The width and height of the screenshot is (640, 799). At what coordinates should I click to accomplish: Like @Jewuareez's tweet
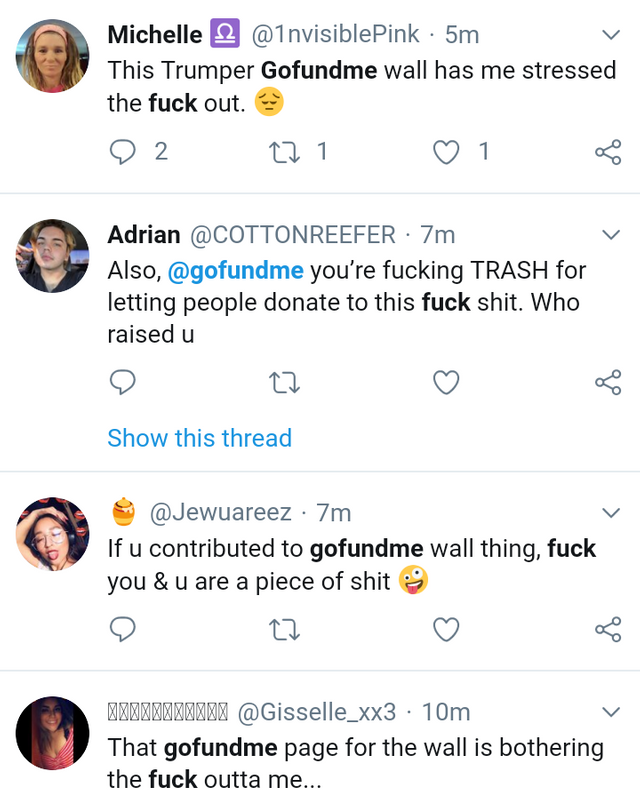point(446,629)
